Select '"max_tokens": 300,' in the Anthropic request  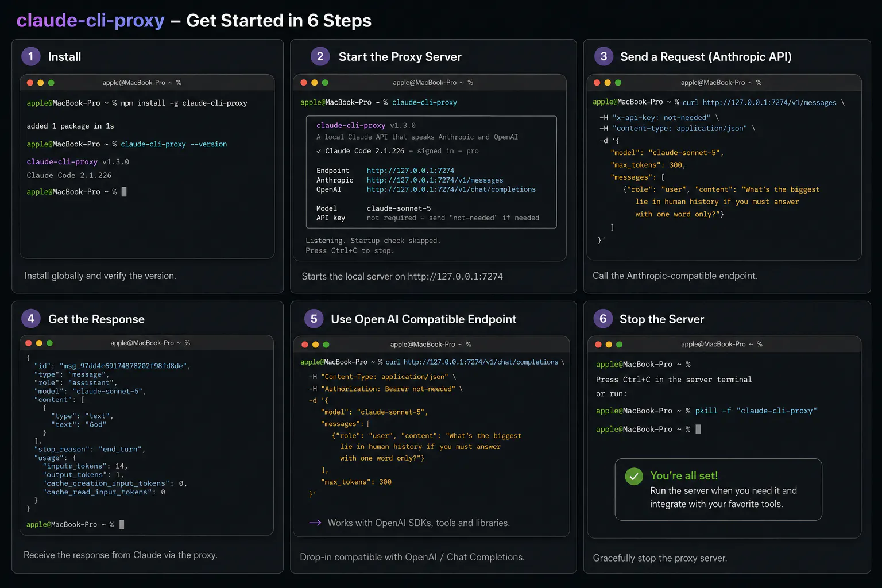[648, 165]
